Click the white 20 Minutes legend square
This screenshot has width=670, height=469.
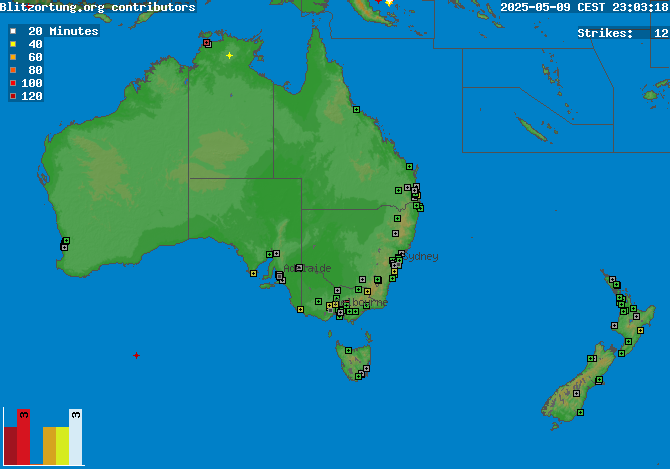(x=12, y=32)
